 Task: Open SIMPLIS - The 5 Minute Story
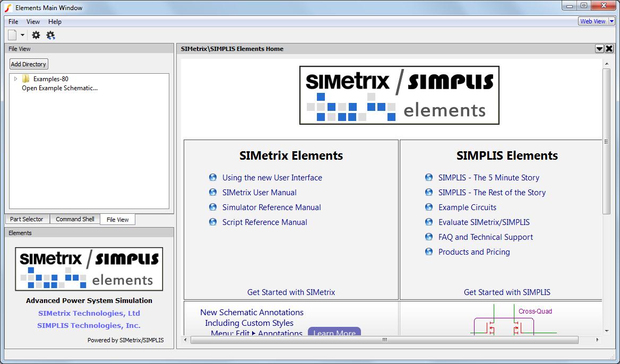coord(489,177)
